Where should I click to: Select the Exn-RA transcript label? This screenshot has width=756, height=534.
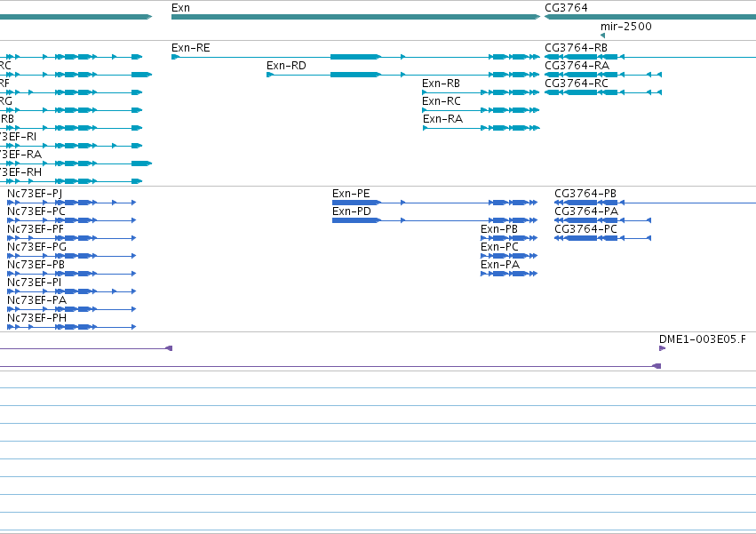click(442, 119)
